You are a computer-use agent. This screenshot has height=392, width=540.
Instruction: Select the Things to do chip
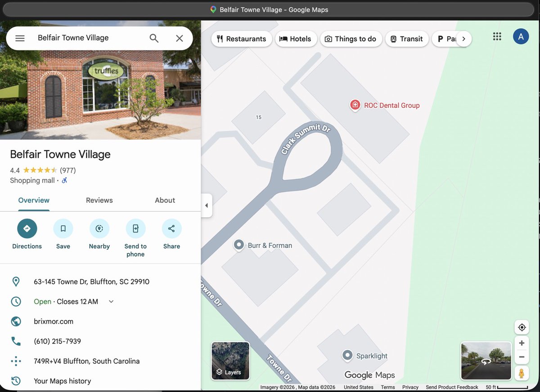tap(351, 39)
